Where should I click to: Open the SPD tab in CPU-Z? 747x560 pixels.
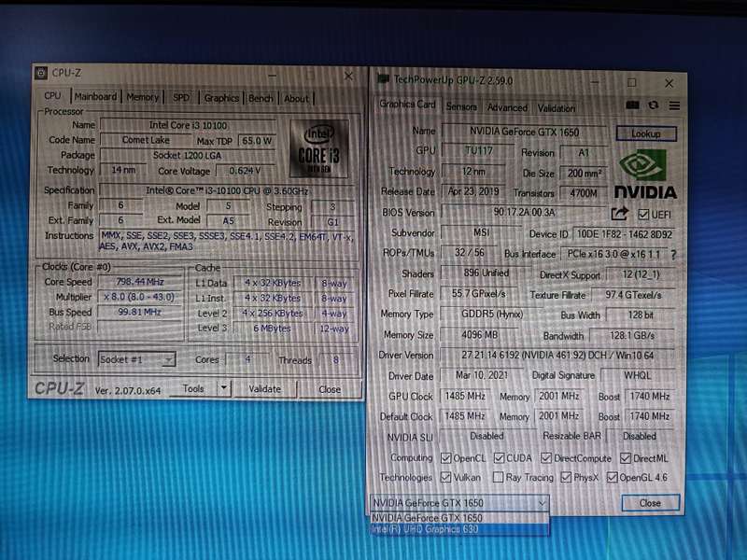181,98
